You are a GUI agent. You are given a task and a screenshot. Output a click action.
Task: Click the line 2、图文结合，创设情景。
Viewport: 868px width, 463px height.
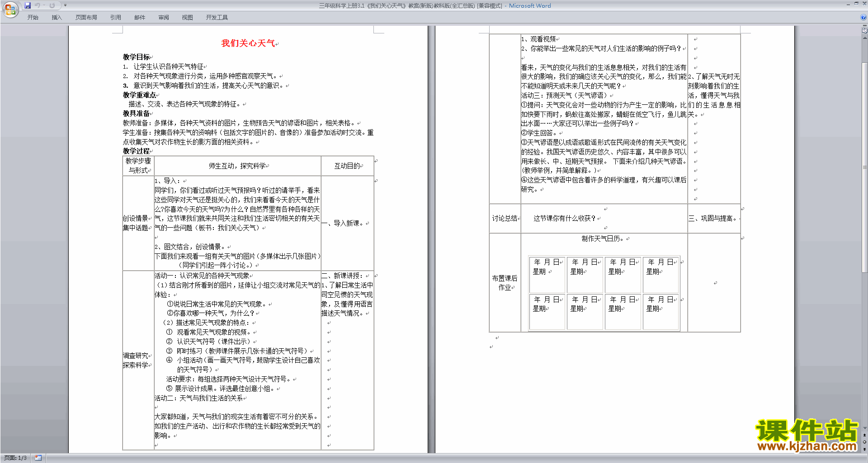[190, 247]
